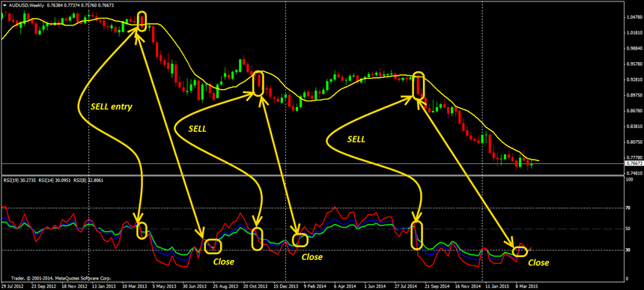Click RSI scale level 50
644x290 pixels.
629,229
